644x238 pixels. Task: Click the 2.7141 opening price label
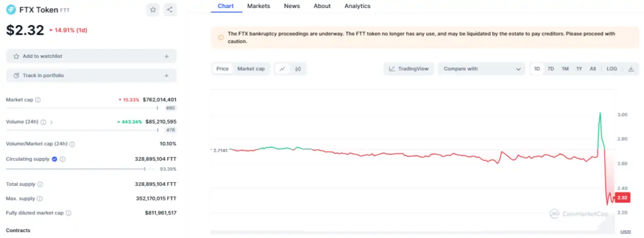coord(221,151)
